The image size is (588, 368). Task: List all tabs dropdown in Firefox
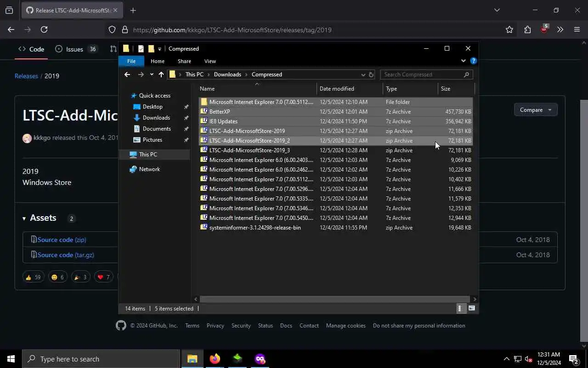click(x=497, y=10)
